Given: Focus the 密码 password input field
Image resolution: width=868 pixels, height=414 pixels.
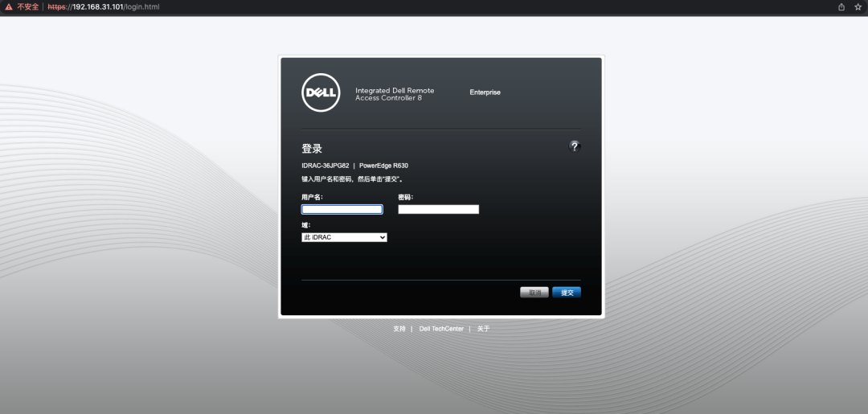Looking at the screenshot, I should coord(438,209).
